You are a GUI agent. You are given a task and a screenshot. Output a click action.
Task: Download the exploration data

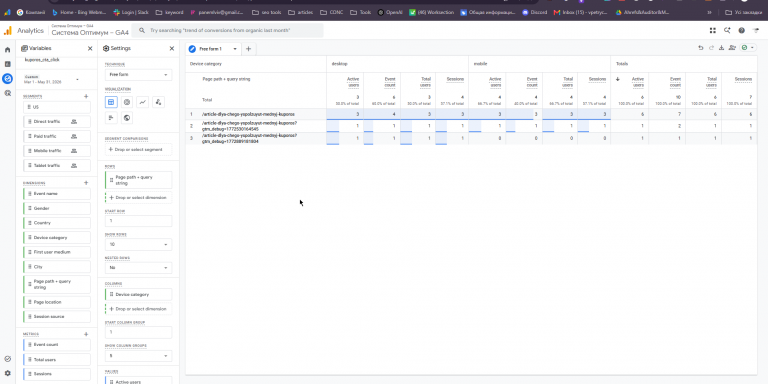pos(721,48)
